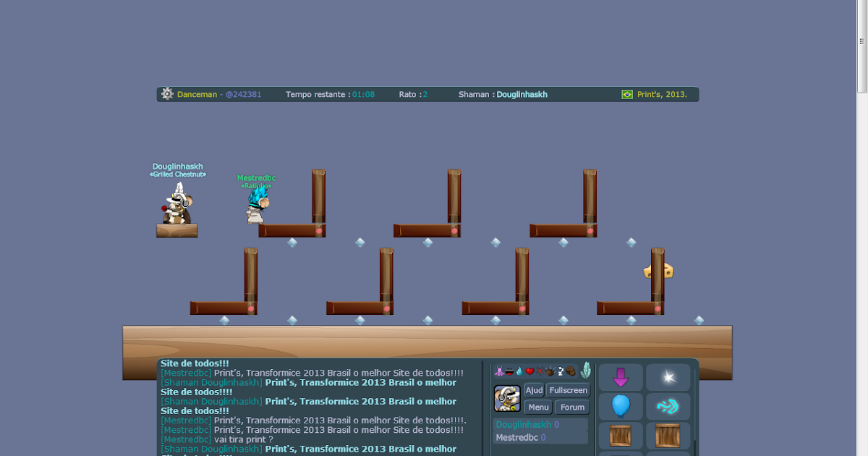Click the small wooden platform under the shaman
The image size is (868, 456).
(x=176, y=230)
